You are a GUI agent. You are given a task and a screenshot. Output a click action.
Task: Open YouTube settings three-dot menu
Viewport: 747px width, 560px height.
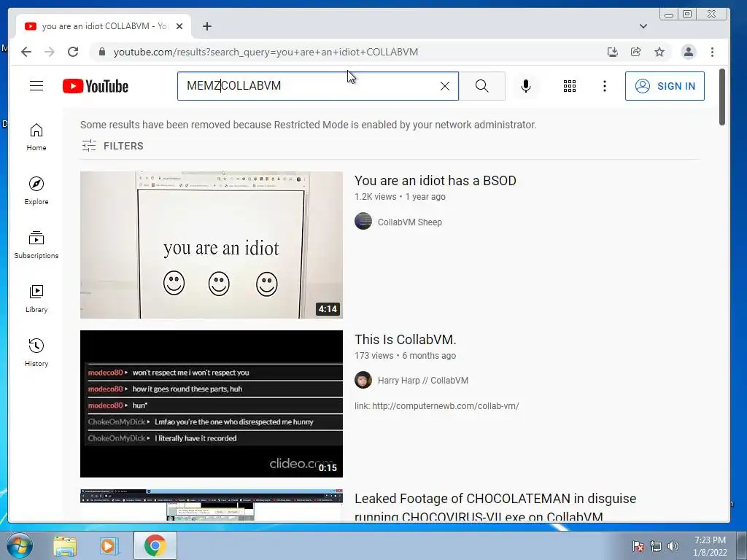coord(605,86)
